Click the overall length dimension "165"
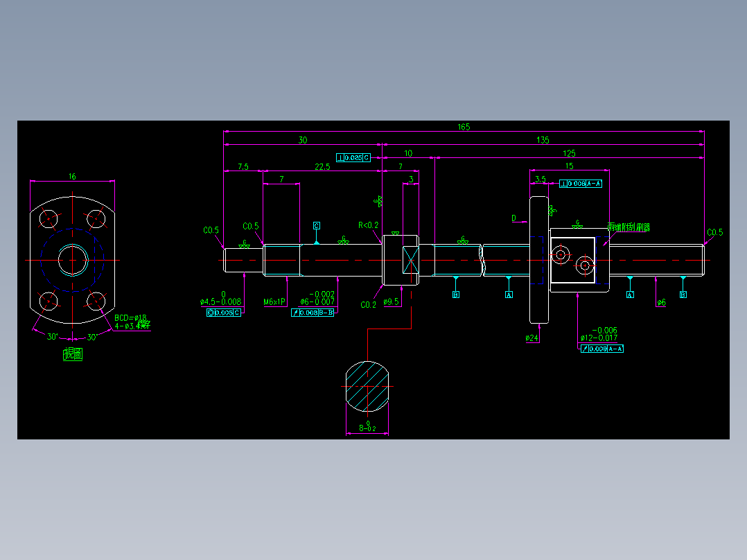 point(464,127)
